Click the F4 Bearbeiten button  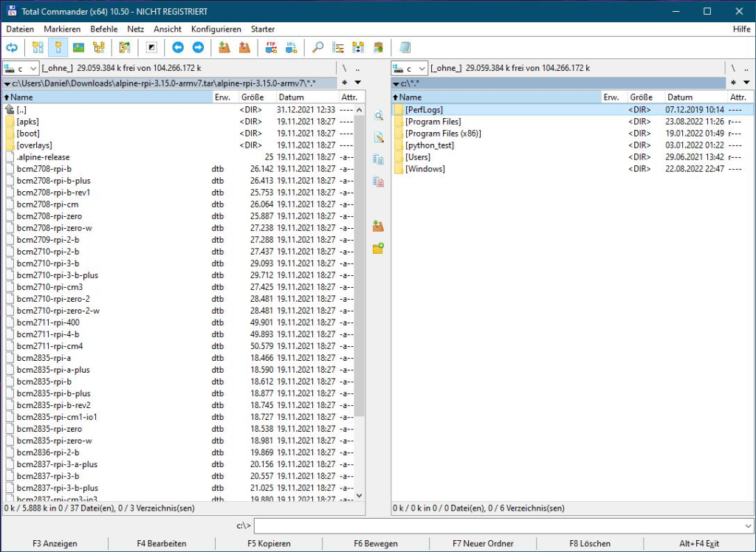162,543
